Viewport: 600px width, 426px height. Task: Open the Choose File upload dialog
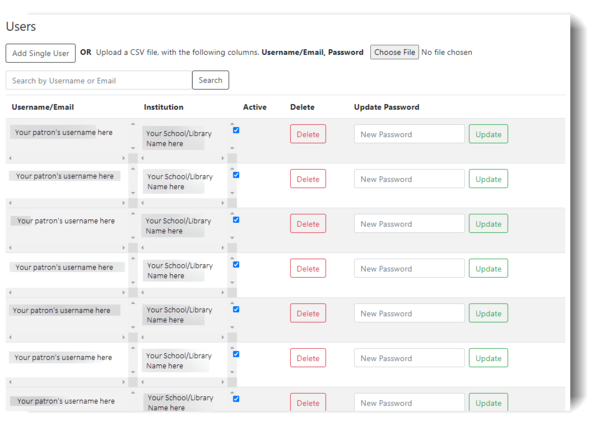(x=394, y=52)
